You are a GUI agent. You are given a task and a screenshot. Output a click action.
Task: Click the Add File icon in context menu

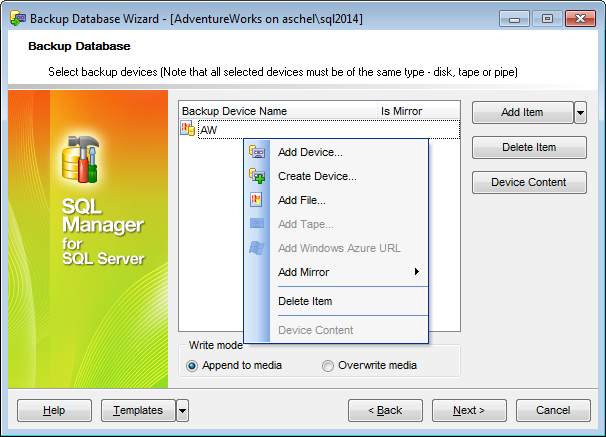(x=256, y=200)
